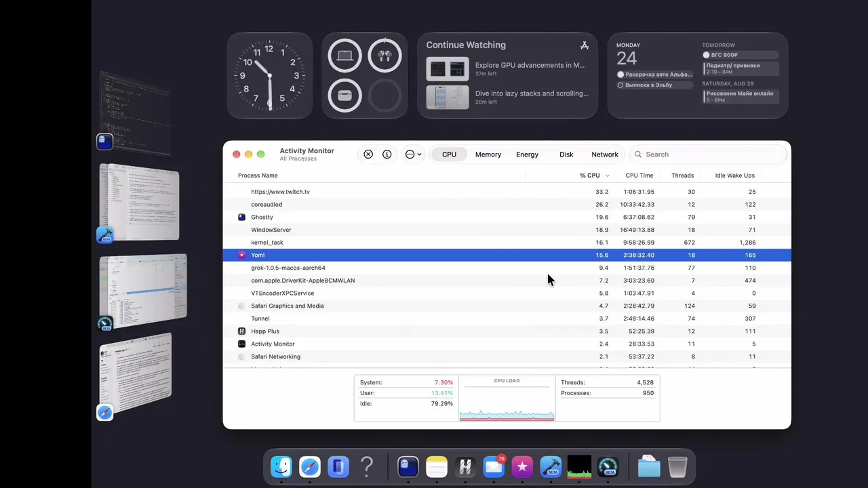
Task: Select the grok-1.0.5-macos-aarch64 process
Action: click(x=507, y=268)
